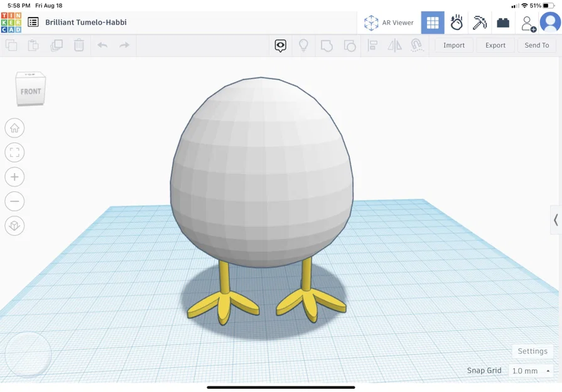This screenshot has height=392, width=562.
Task: Click the Undo arrow
Action: pyautogui.click(x=102, y=45)
